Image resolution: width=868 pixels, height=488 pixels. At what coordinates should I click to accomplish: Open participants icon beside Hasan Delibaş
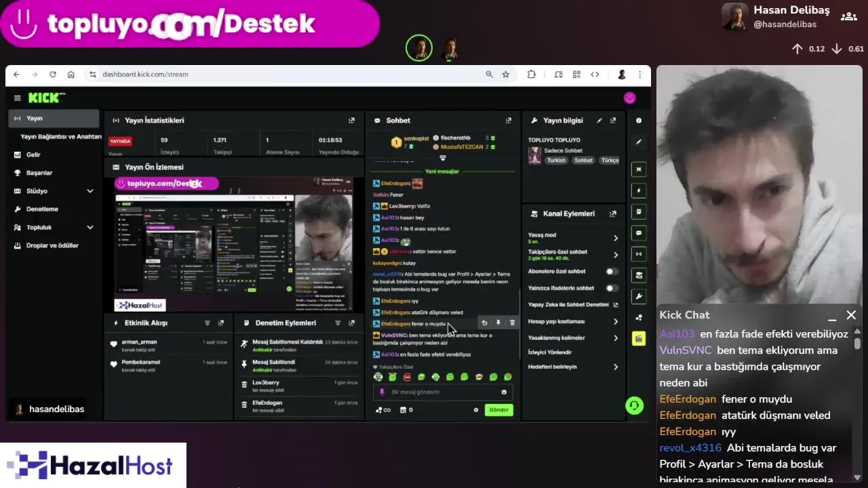[848, 16]
